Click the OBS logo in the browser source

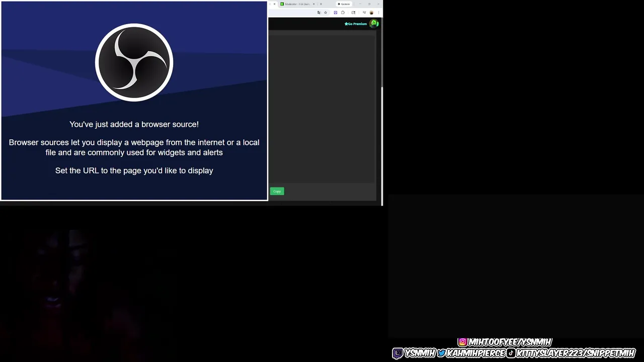click(134, 62)
